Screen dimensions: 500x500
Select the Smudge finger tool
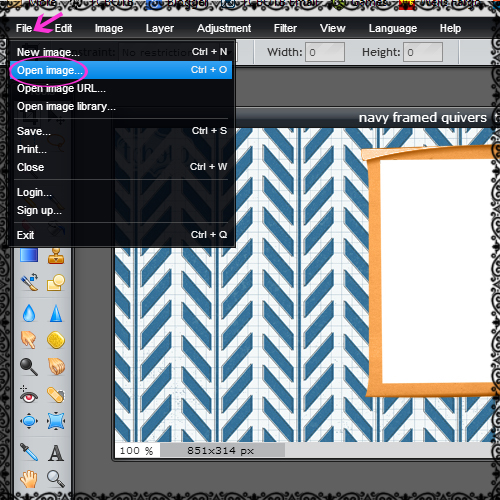tap(29, 340)
